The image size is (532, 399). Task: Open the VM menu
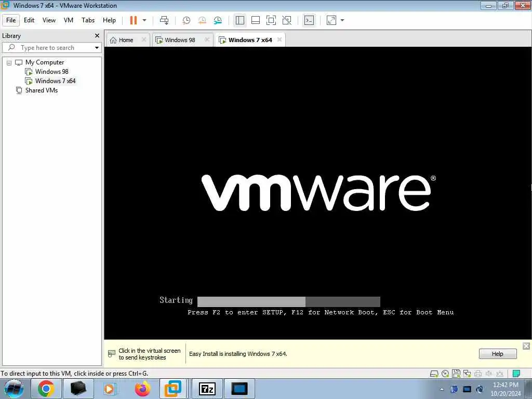(x=69, y=20)
